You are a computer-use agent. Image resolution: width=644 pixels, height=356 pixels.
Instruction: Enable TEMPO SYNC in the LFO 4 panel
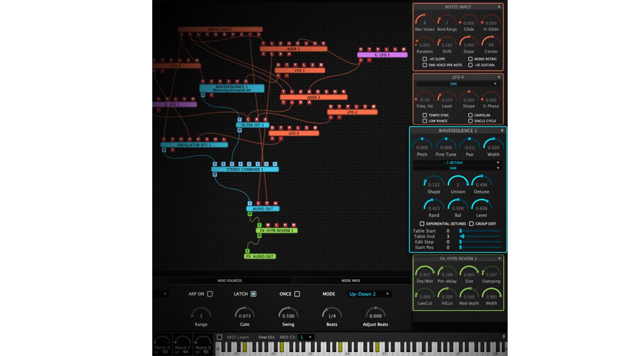tap(425, 115)
